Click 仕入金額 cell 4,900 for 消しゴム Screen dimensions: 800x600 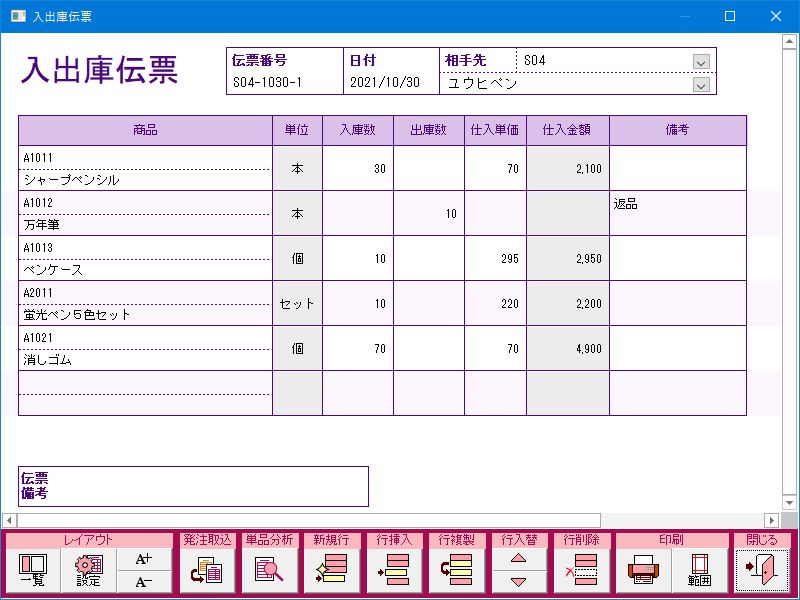click(x=567, y=348)
